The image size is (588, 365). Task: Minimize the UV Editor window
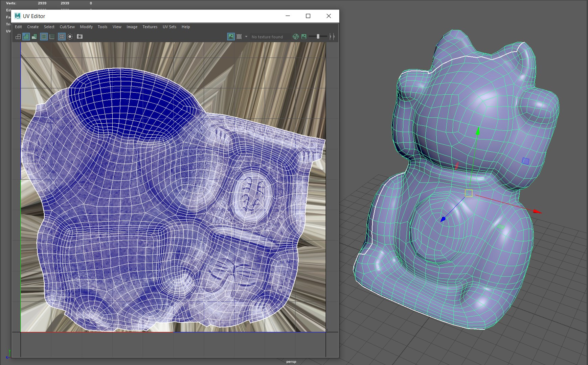(x=288, y=16)
